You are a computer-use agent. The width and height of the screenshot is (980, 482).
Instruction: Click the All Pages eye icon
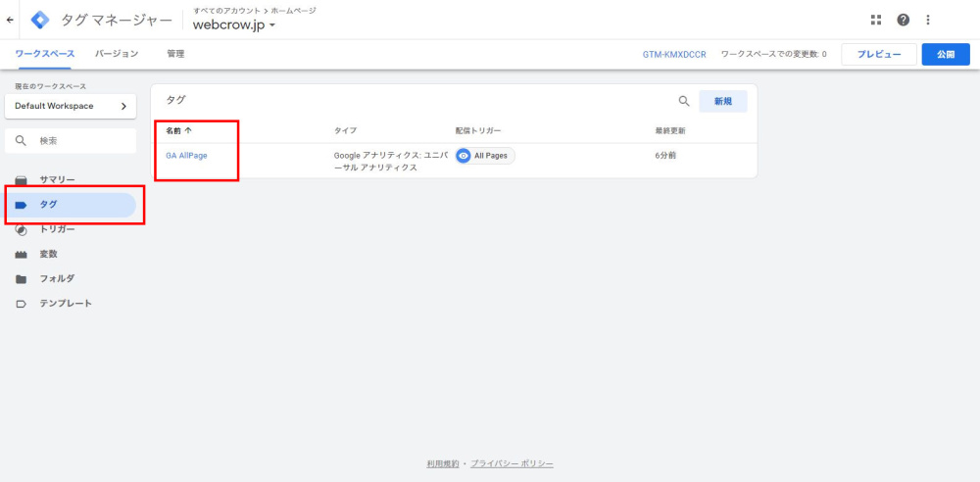point(464,156)
